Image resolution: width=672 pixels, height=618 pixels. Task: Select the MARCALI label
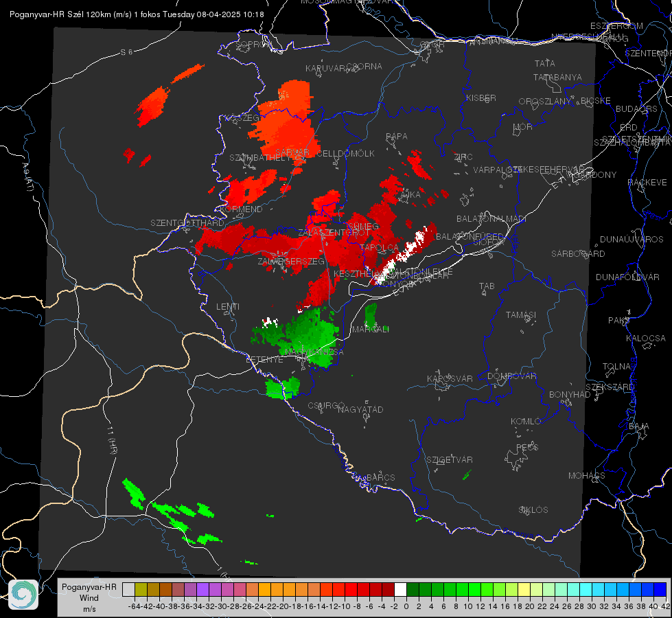click(371, 330)
